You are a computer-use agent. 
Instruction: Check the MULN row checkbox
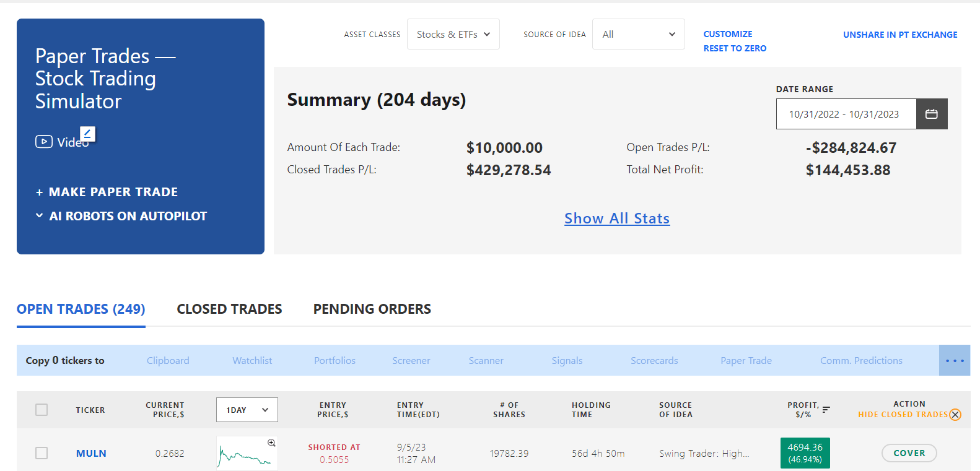coord(42,453)
